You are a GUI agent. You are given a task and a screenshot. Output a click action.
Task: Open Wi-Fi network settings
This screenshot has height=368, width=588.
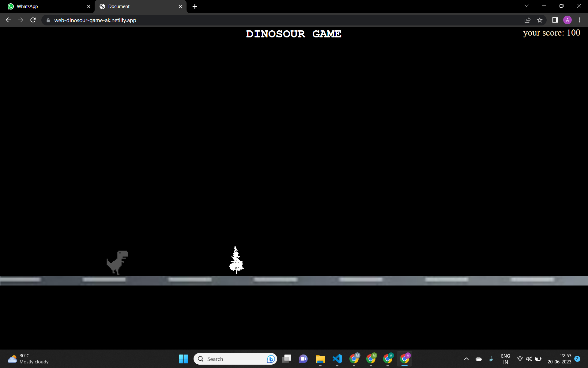click(520, 359)
